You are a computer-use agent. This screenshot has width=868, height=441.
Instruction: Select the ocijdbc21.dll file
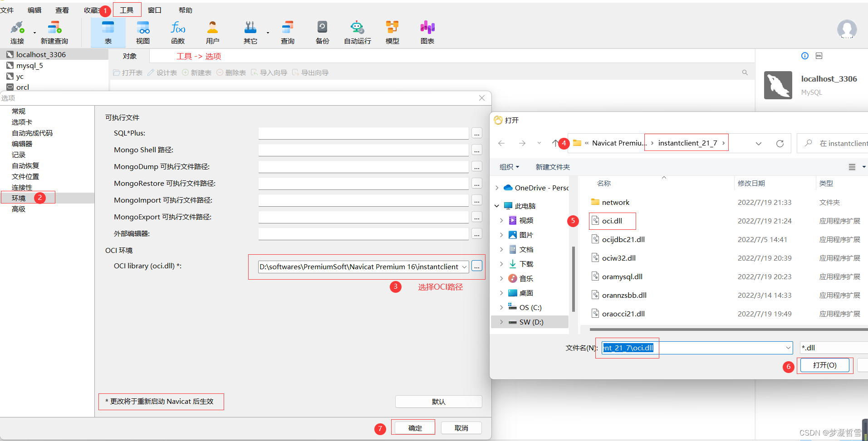(x=623, y=239)
